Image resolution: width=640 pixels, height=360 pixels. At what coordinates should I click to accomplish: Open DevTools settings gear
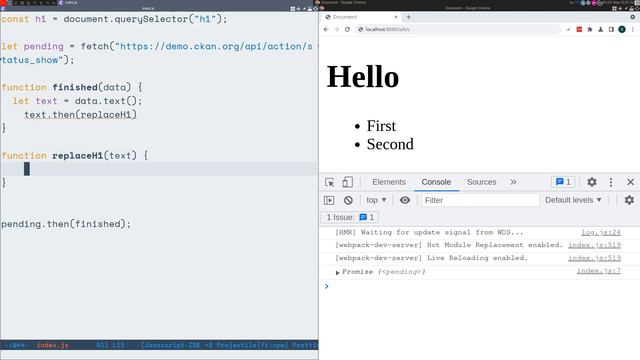tap(592, 182)
